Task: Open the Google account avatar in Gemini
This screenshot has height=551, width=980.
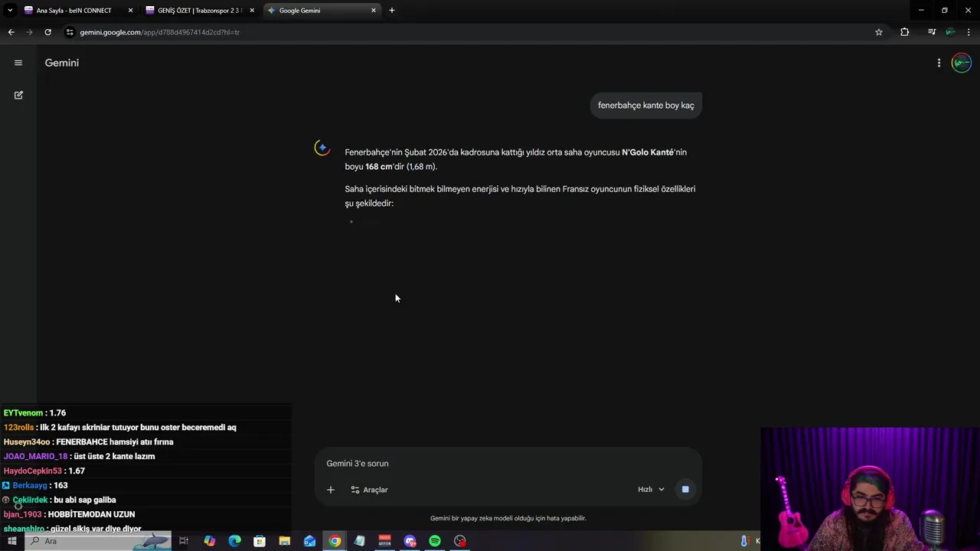Action: coord(961,63)
